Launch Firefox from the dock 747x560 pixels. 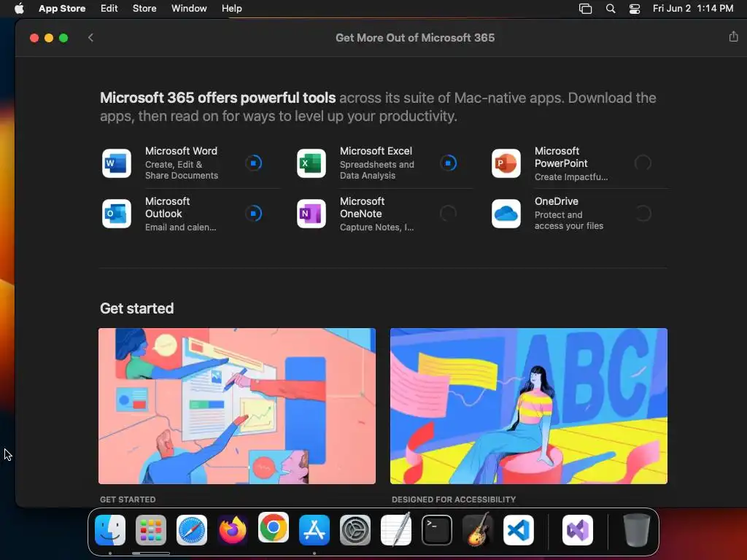click(x=233, y=530)
